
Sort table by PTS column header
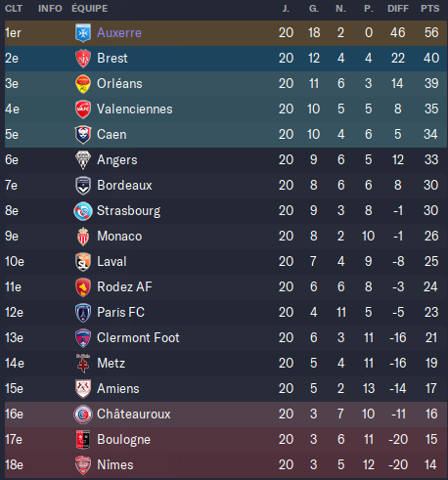(429, 9)
